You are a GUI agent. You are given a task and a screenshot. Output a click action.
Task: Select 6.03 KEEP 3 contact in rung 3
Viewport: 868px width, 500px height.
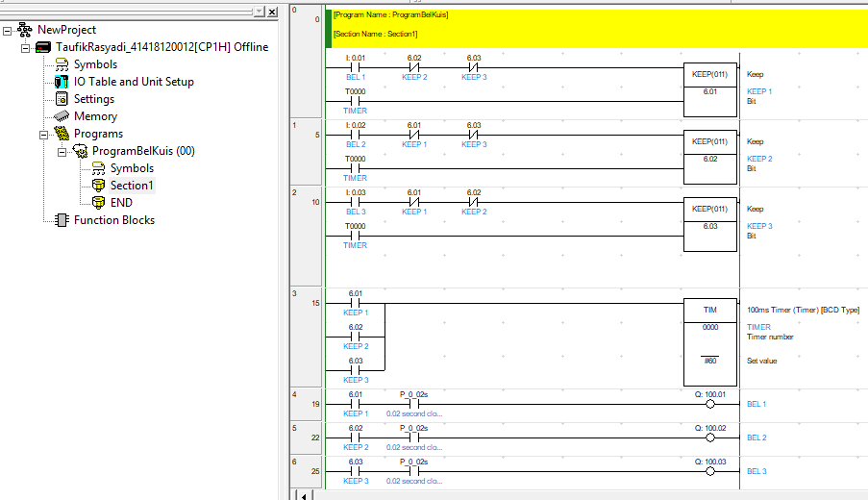point(356,370)
